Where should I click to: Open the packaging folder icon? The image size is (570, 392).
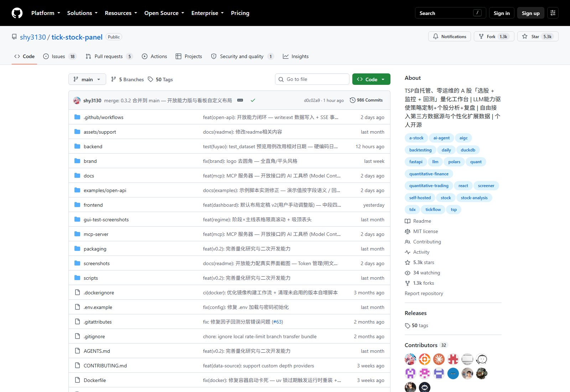[77, 248]
